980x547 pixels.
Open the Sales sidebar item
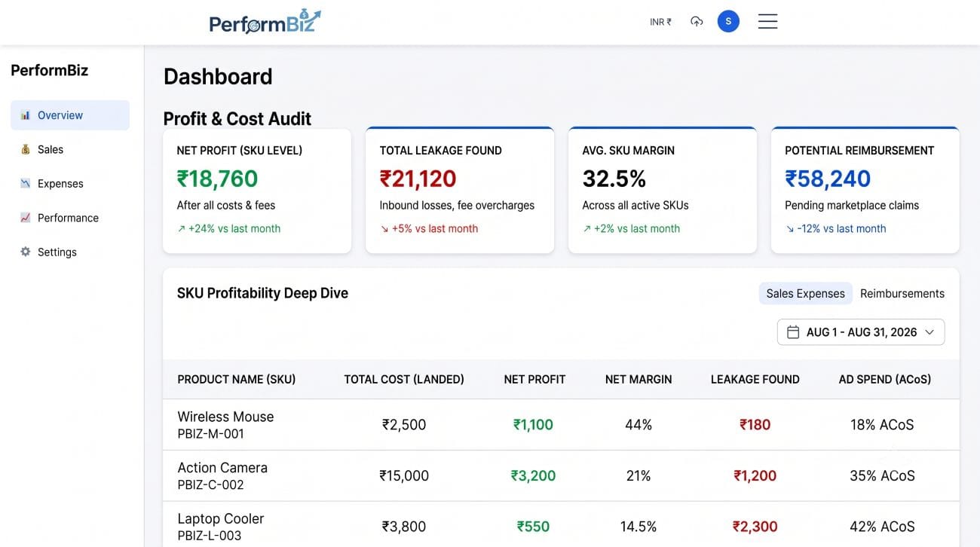click(70, 149)
